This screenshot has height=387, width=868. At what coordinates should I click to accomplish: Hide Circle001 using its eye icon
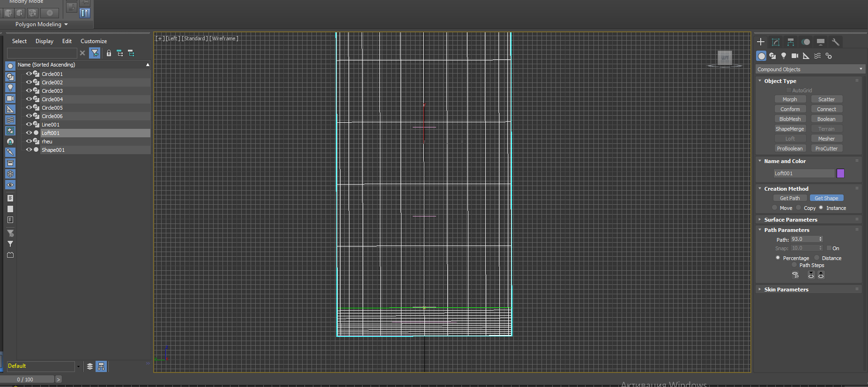29,74
